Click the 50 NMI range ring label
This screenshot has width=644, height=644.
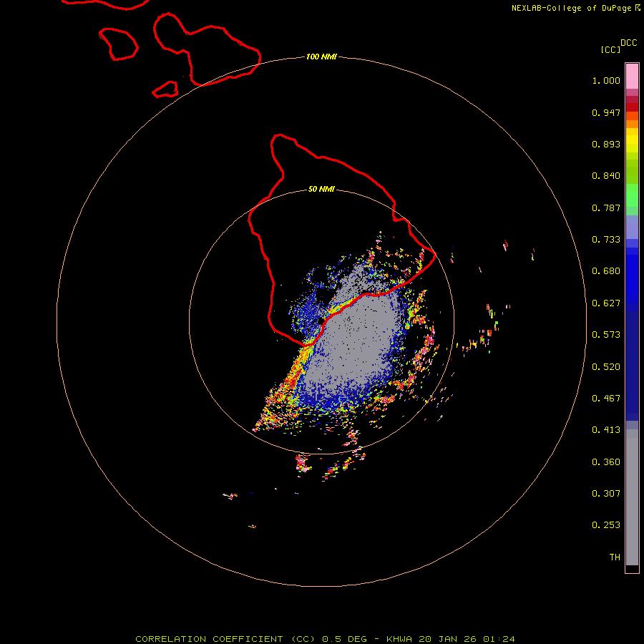coord(321,189)
